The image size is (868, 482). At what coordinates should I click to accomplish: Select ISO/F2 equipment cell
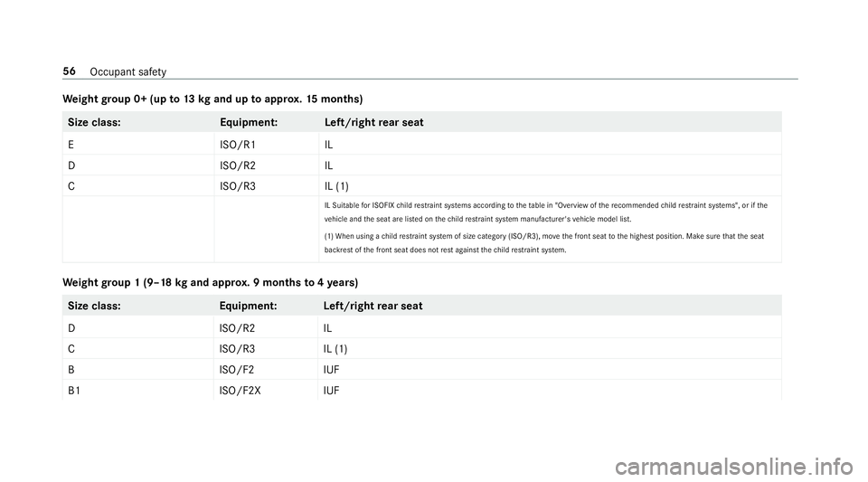coord(236,370)
